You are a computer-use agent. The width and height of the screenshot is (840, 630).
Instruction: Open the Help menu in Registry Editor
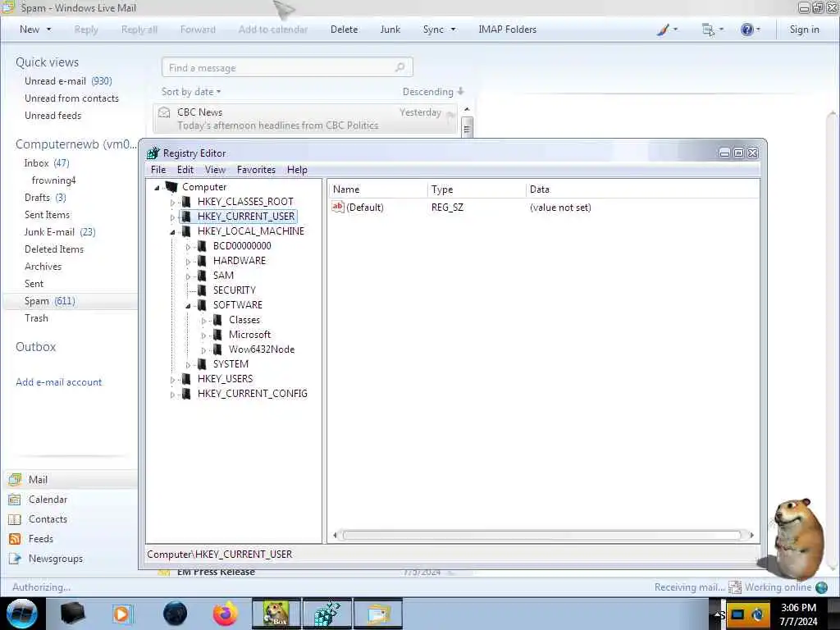[x=297, y=170]
